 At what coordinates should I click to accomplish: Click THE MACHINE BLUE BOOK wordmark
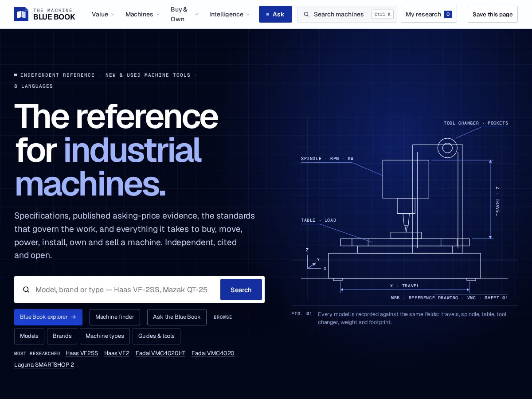pos(54,14)
